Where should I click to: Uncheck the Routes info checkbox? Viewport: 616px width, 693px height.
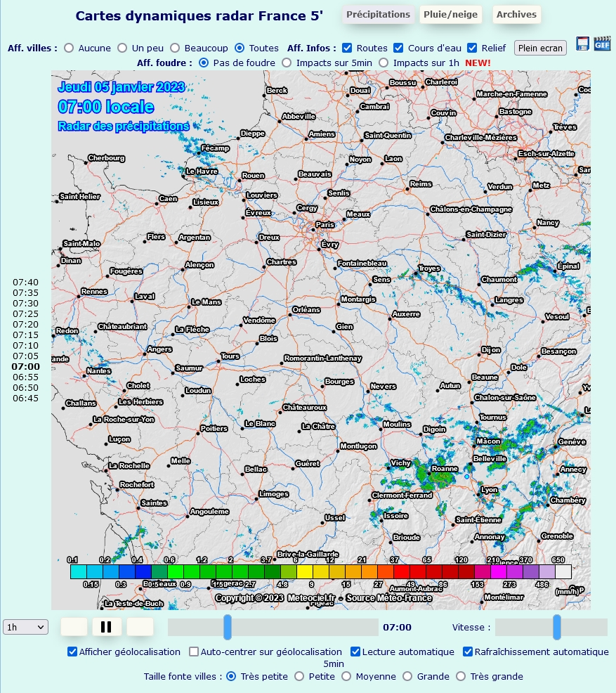point(347,48)
